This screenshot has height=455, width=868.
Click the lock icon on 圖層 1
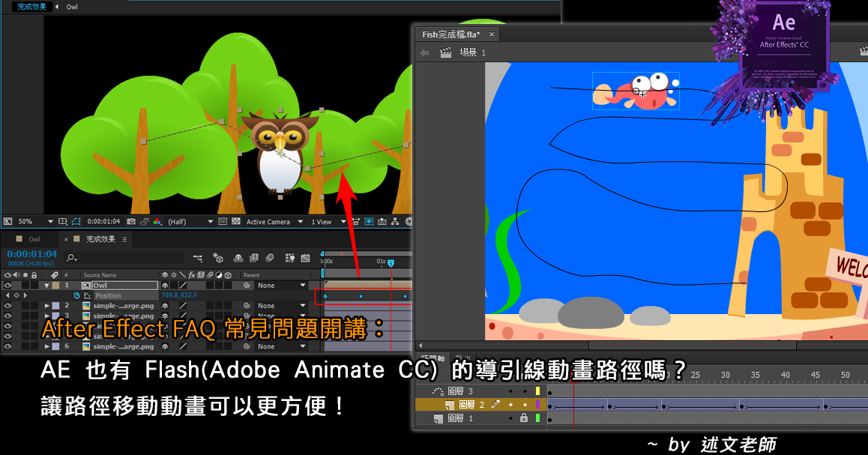(x=524, y=418)
